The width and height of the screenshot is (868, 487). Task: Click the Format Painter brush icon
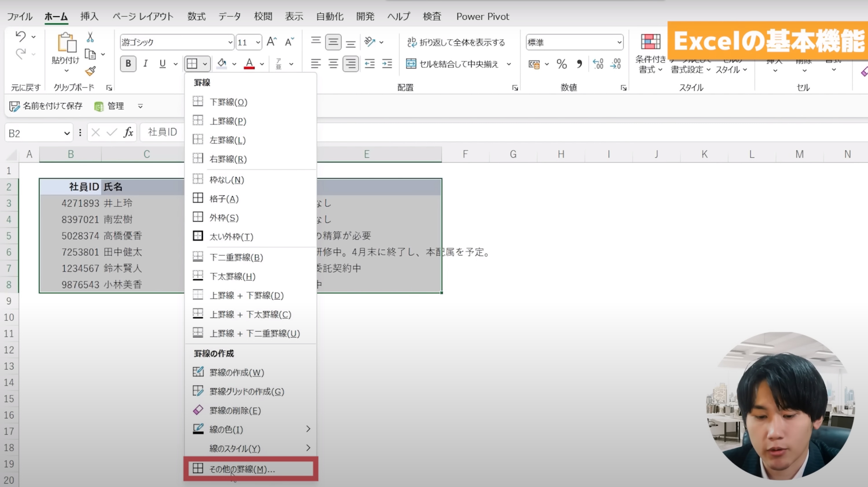point(90,71)
